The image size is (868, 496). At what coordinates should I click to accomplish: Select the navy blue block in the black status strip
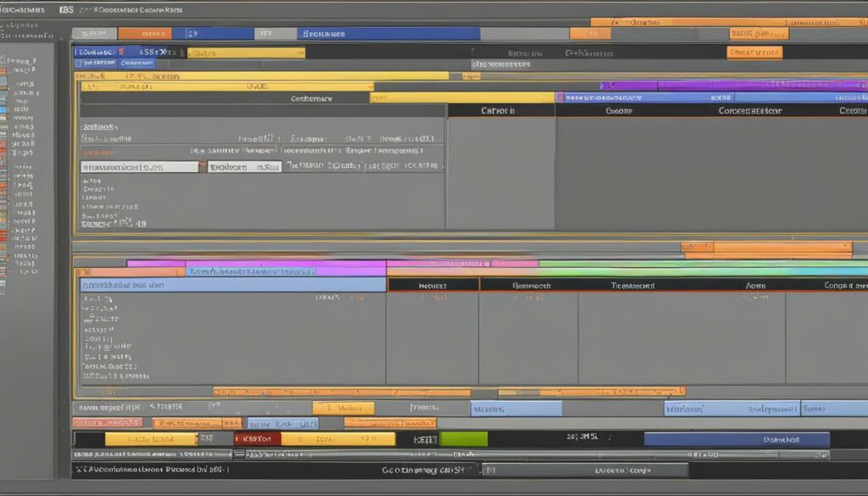point(737,439)
